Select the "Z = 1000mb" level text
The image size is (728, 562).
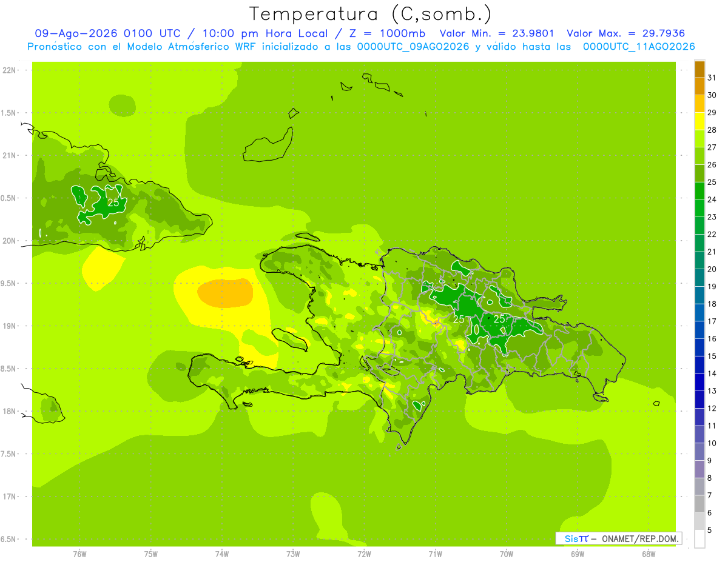(x=388, y=33)
